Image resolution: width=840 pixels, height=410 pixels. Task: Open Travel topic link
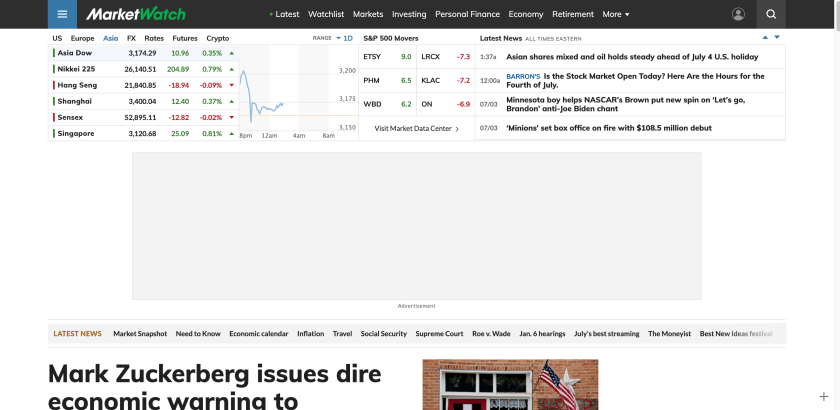click(x=342, y=333)
